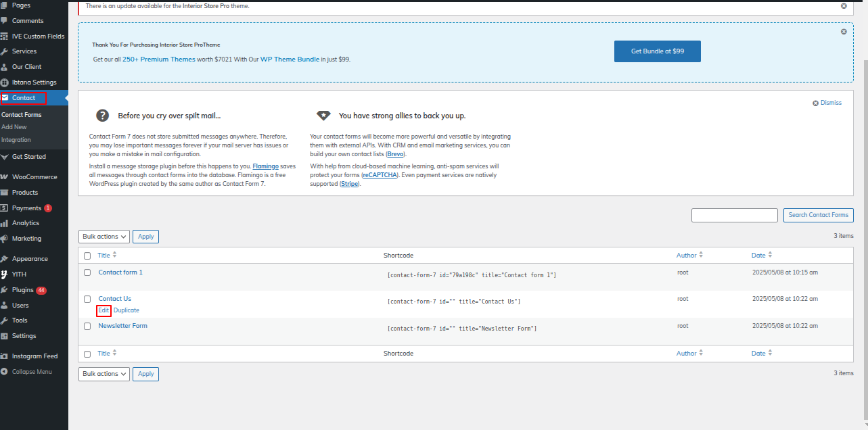Expand the bottom Bulk actions dropdown
This screenshot has height=430, width=868.
[104, 374]
